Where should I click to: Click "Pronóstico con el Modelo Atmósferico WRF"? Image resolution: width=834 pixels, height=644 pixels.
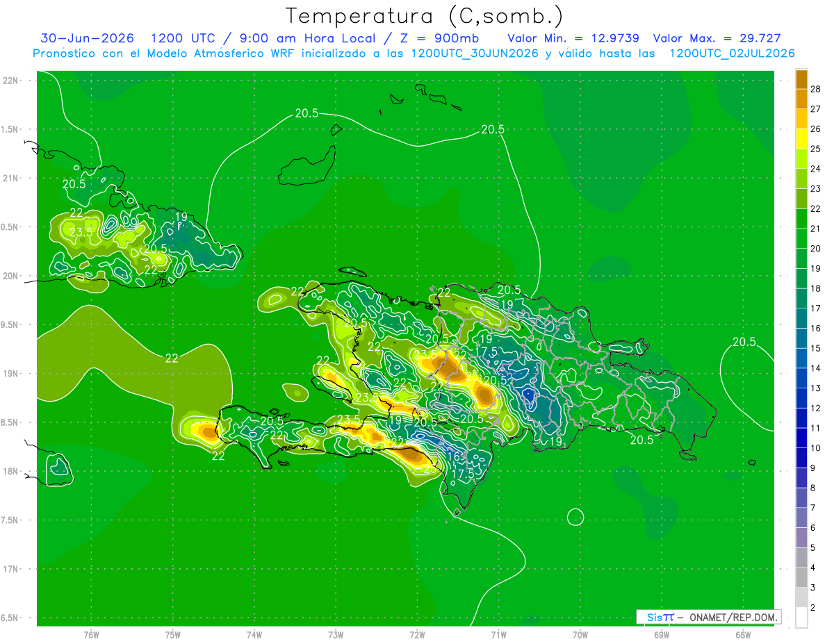165,53
